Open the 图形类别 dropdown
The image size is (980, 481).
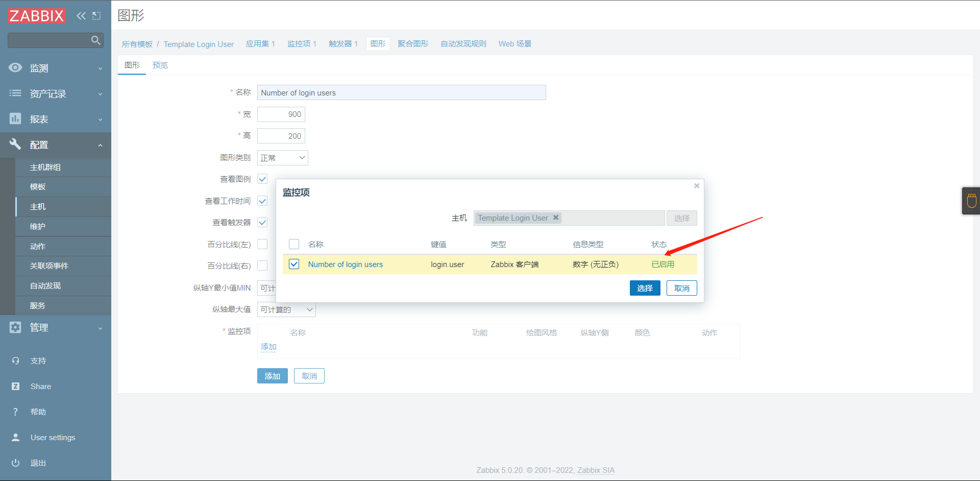click(283, 158)
